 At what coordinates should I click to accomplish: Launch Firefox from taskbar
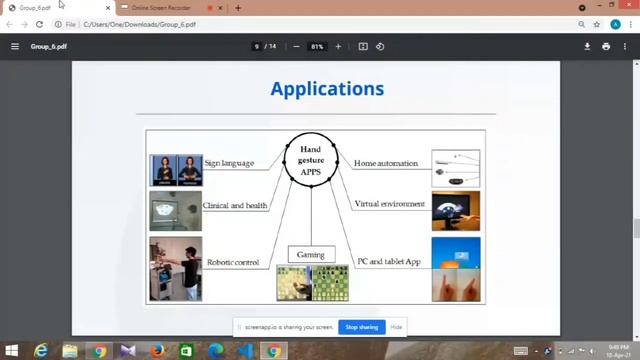[157, 351]
